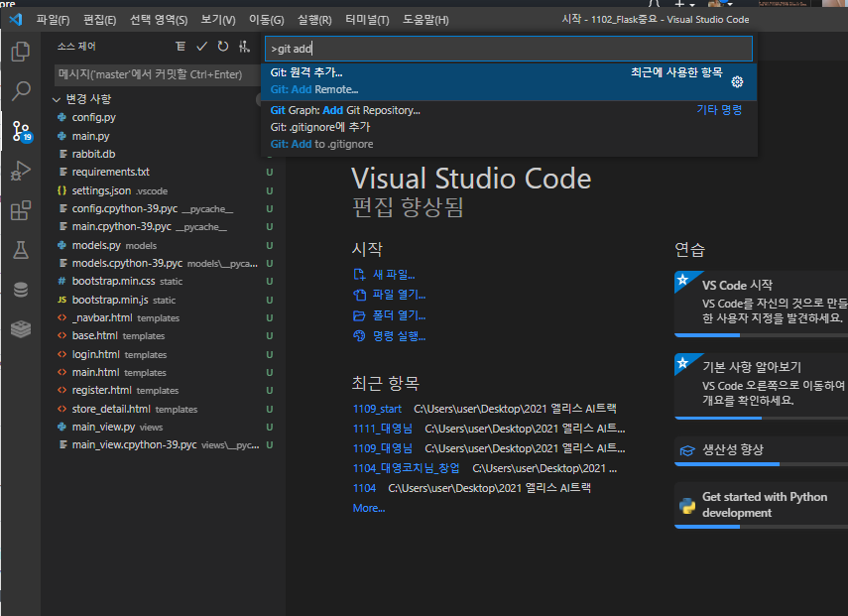Image resolution: width=848 pixels, height=616 pixels.
Task: Commit changes with the checkmark icon
Action: 201,47
